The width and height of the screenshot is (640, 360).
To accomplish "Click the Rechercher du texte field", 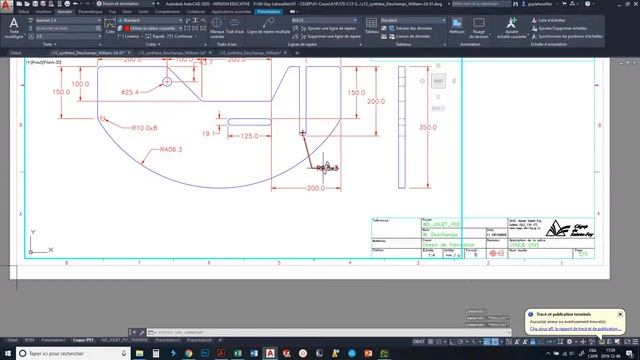I will (x=68, y=28).
